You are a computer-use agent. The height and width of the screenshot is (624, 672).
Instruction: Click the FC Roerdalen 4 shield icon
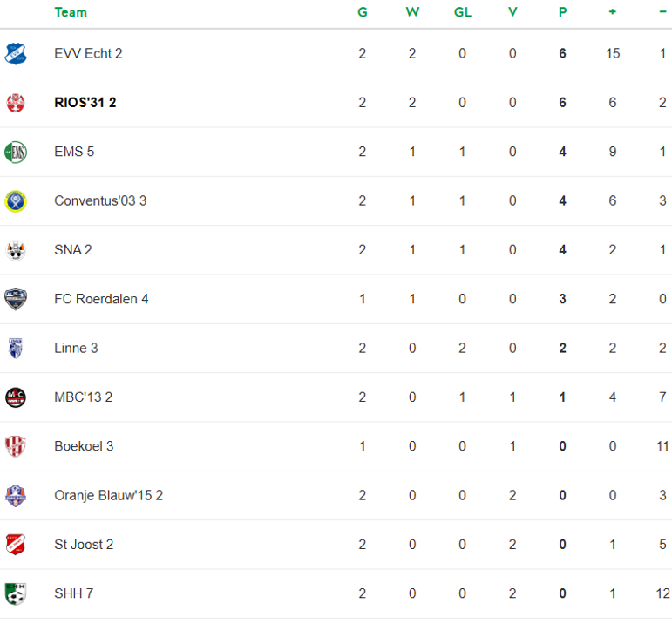[16, 299]
